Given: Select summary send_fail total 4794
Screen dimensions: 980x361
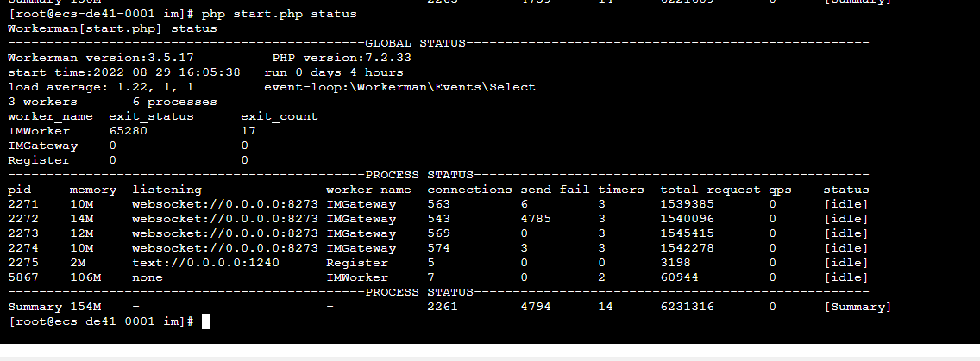Looking at the screenshot, I should click(x=537, y=307).
